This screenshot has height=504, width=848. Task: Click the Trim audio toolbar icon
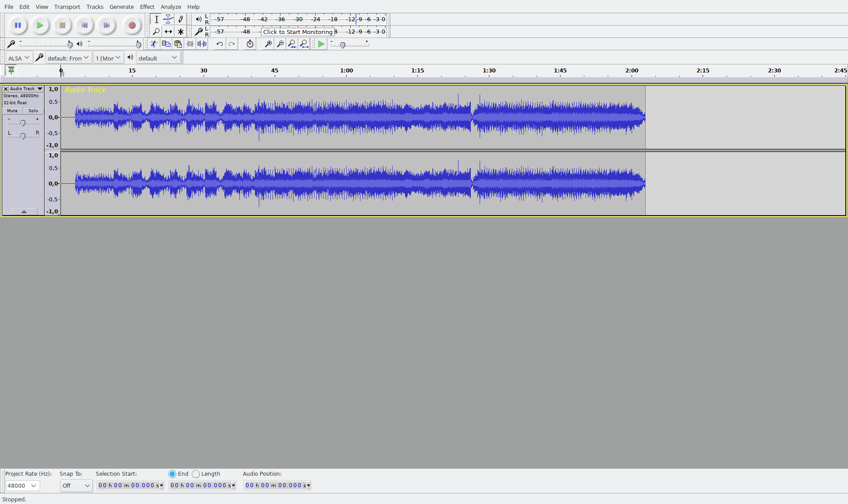pyautogui.click(x=190, y=44)
